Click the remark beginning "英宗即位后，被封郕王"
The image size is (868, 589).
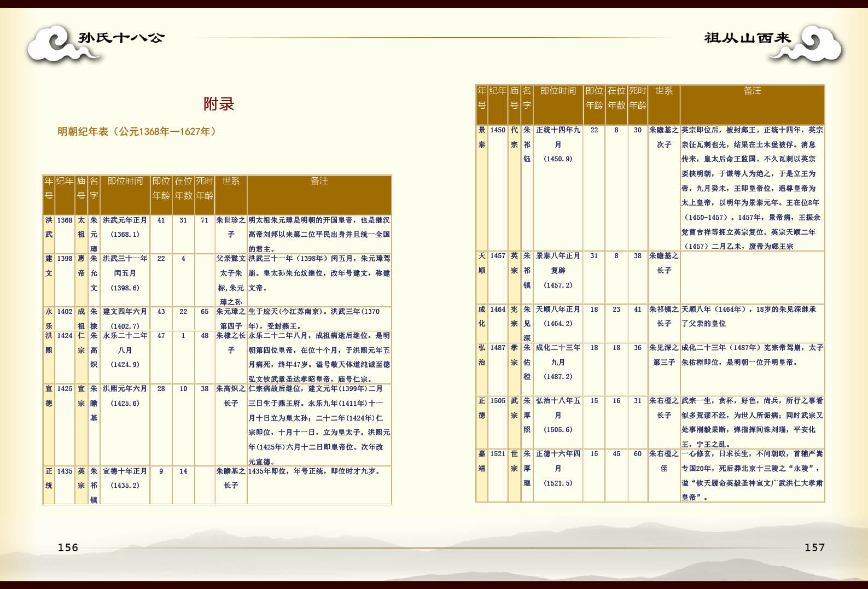pos(752,188)
